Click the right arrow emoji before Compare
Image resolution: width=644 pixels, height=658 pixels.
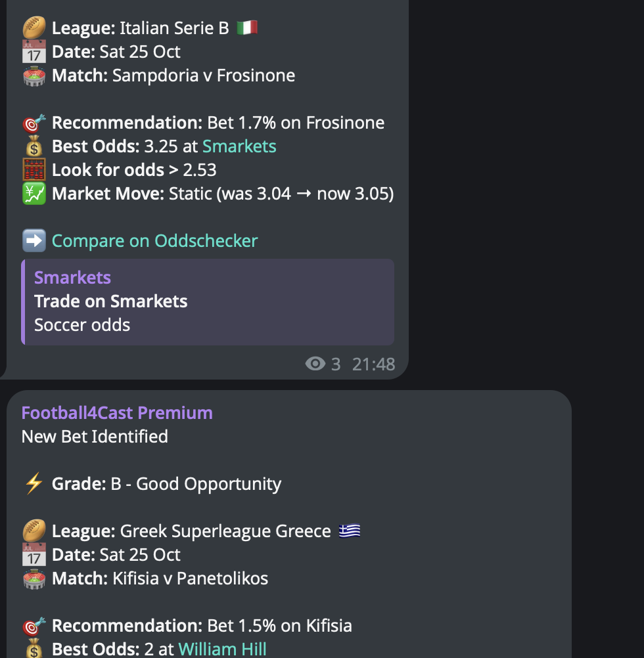point(34,241)
